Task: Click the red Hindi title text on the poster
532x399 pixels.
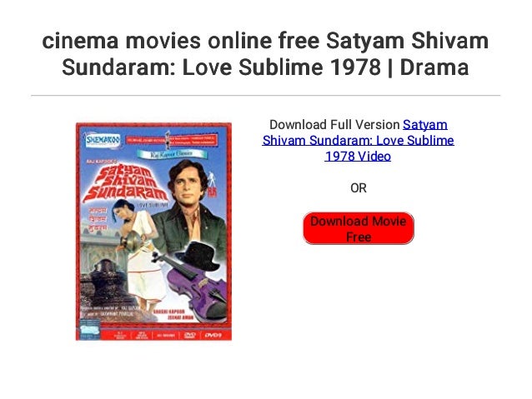Action: point(98,219)
